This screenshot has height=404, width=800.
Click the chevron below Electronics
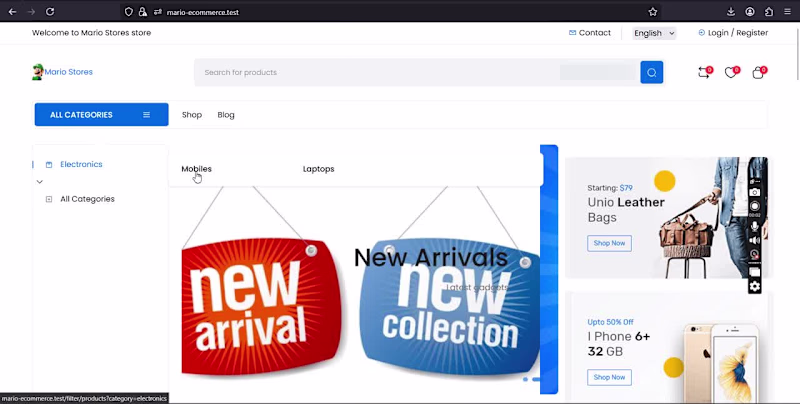(x=40, y=182)
